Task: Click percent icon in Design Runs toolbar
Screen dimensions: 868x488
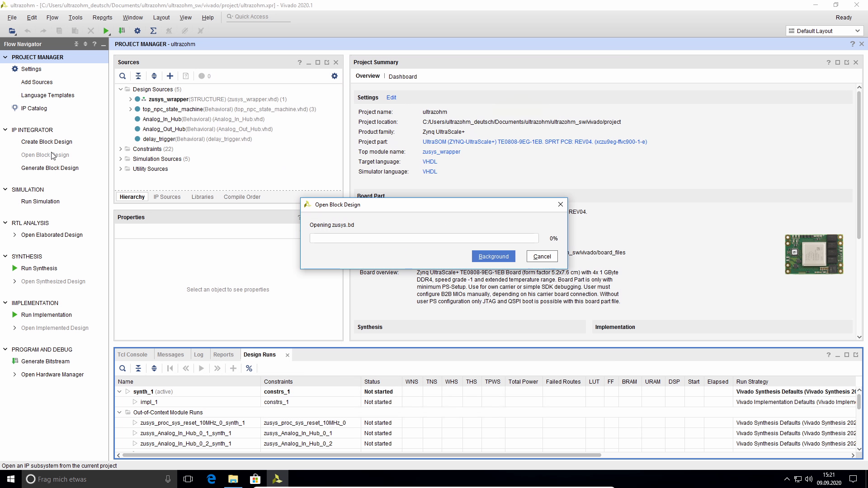Action: coord(249,368)
